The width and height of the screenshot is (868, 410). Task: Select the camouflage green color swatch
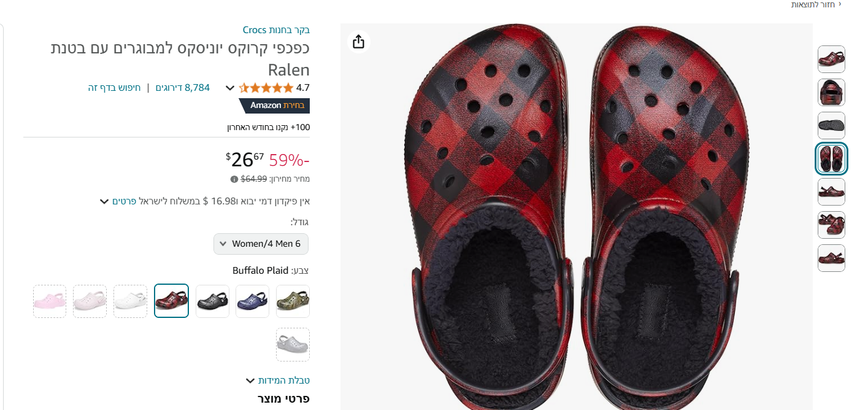click(293, 301)
